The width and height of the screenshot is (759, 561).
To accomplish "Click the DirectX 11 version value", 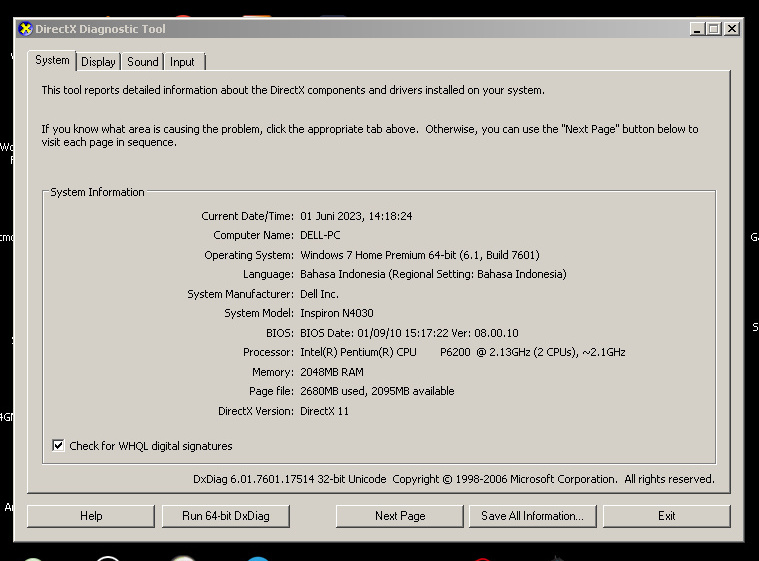I will pyautogui.click(x=324, y=411).
